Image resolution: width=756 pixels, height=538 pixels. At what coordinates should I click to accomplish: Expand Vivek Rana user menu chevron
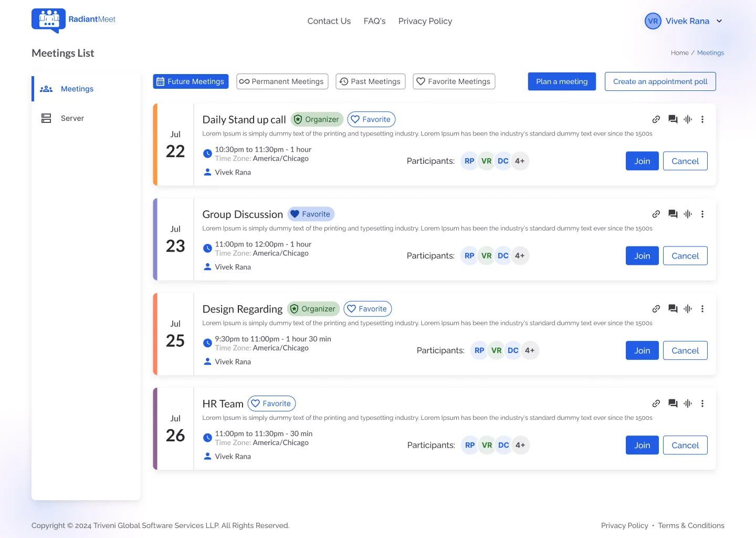point(719,21)
